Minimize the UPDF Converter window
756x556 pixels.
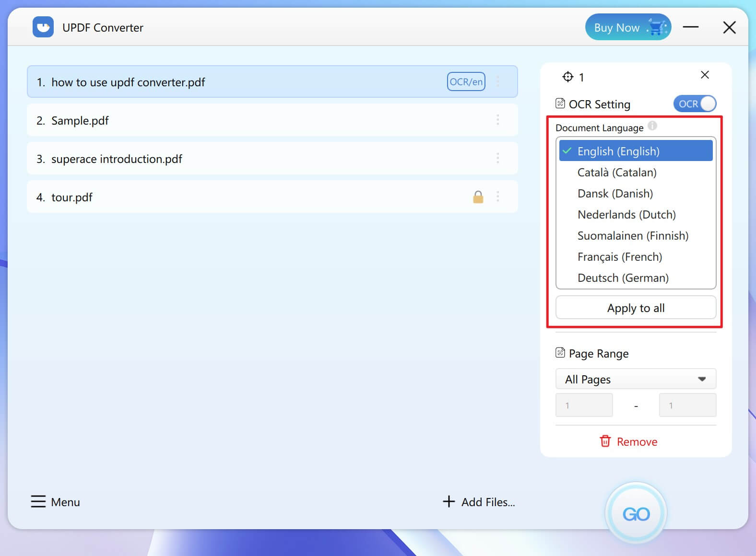pos(690,27)
